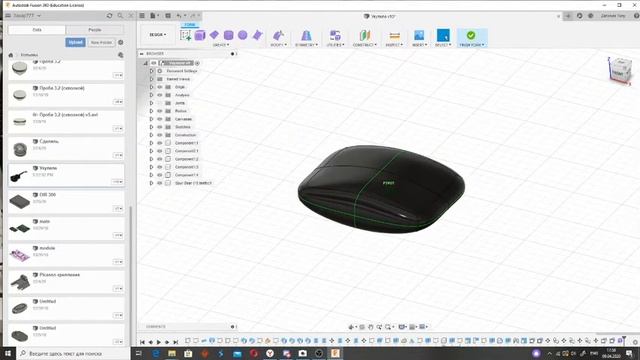Open data panel settings gear
Screen dimensions: 640x360
coord(121,42)
